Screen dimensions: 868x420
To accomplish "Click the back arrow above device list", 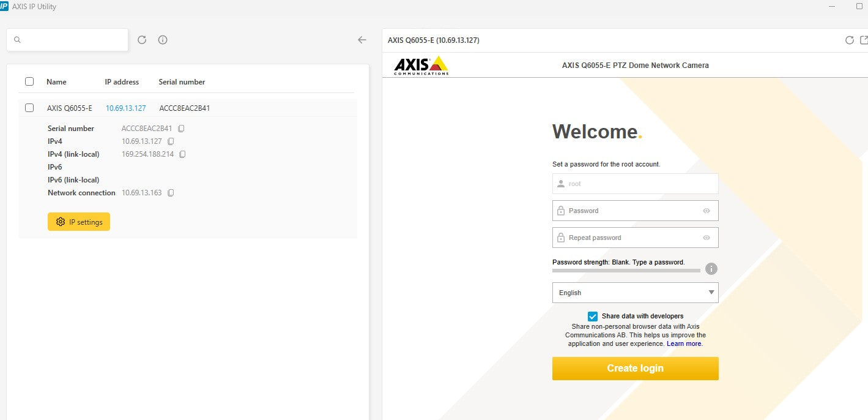I will (362, 40).
